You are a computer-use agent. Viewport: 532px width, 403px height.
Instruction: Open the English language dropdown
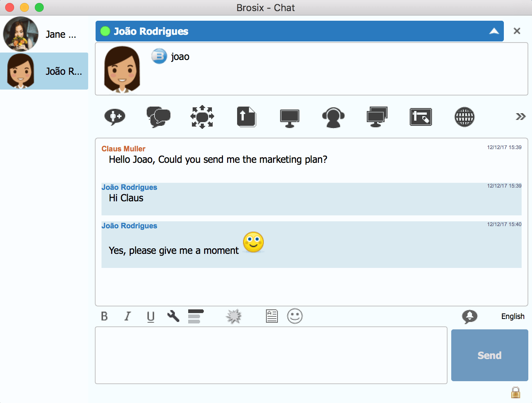click(513, 316)
